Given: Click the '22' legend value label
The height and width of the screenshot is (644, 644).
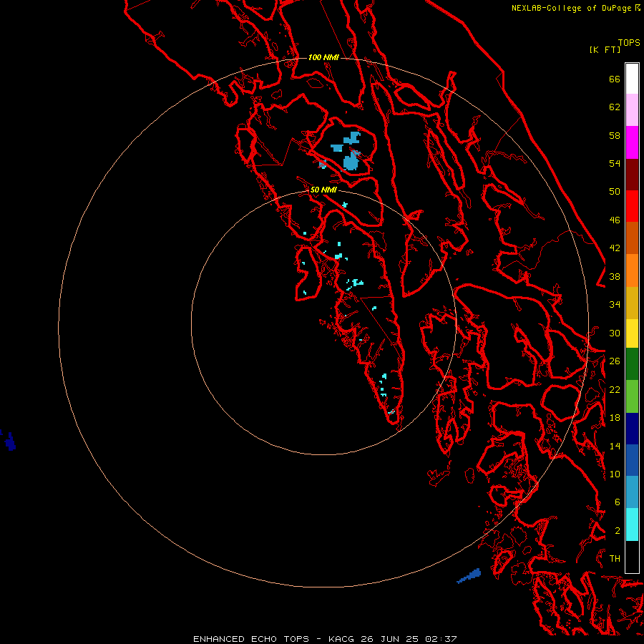Looking at the screenshot, I should pyautogui.click(x=615, y=389).
